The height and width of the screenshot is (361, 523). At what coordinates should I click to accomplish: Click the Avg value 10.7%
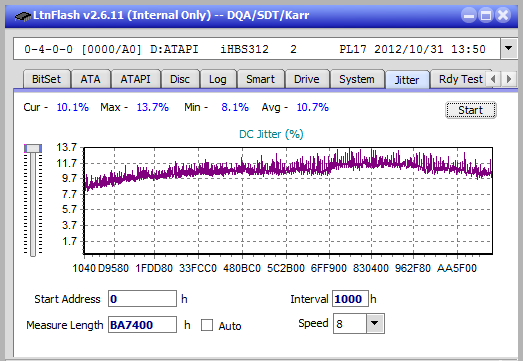tap(313, 107)
